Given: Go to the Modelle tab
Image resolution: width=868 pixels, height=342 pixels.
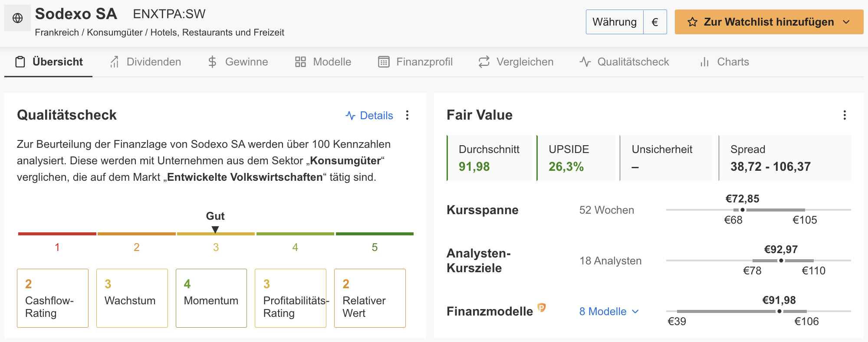Looking at the screenshot, I should 323,62.
